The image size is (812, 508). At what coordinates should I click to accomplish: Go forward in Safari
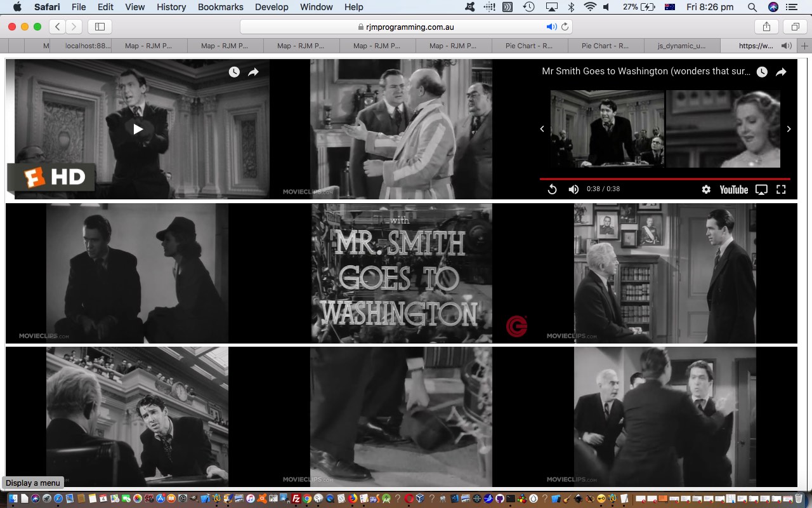[74, 27]
